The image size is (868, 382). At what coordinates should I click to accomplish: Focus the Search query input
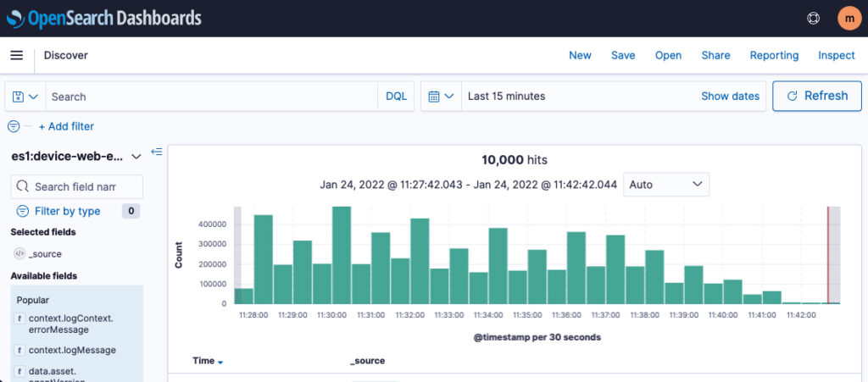click(x=211, y=97)
